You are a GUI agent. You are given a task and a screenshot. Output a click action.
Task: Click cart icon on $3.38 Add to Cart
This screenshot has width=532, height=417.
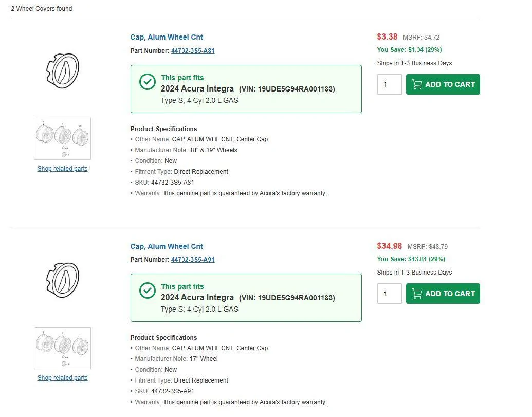click(417, 85)
